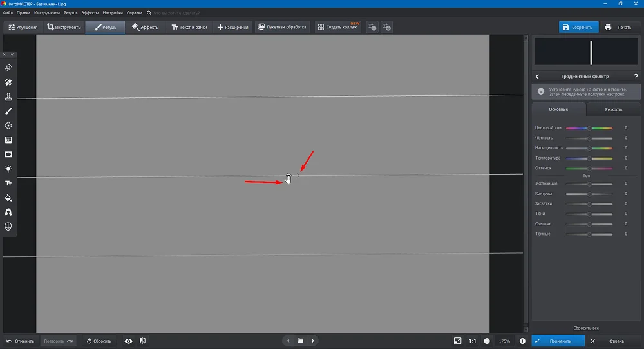The image size is (644, 349).
Task: Open the Справка menu
Action: point(135,13)
